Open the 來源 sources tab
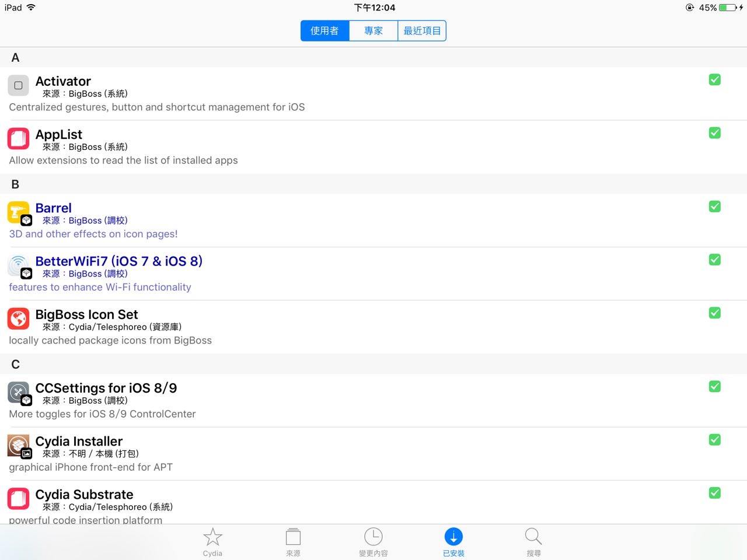747x560 pixels. click(x=293, y=542)
